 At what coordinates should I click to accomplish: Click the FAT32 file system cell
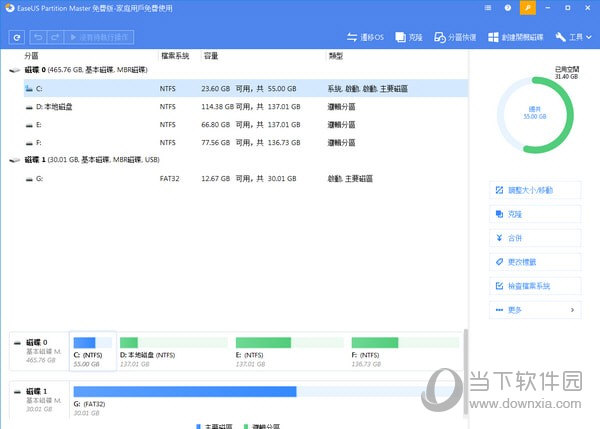(x=170, y=179)
